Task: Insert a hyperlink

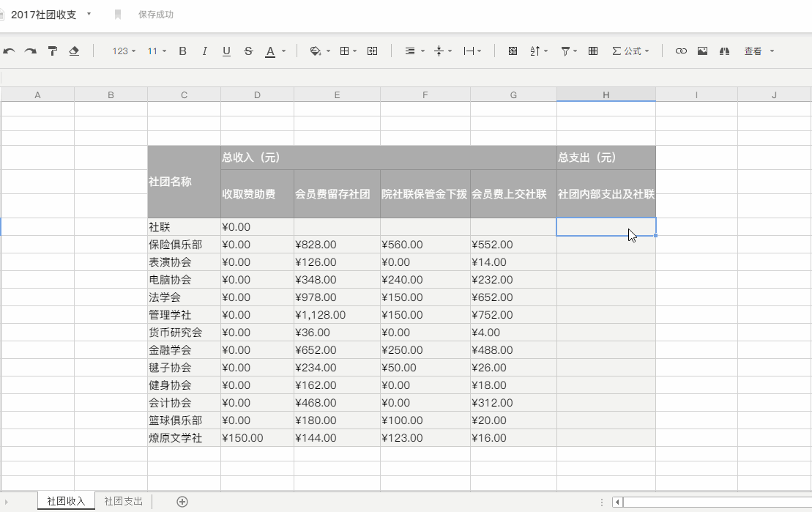Action: (x=681, y=51)
